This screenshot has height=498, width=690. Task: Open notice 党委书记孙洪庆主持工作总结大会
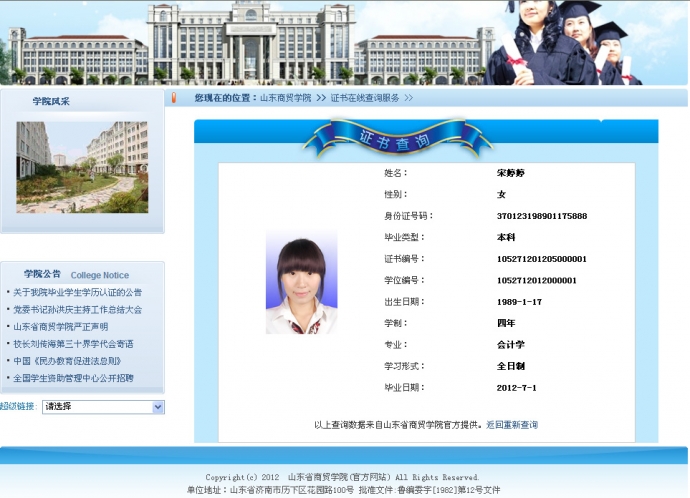(x=77, y=309)
